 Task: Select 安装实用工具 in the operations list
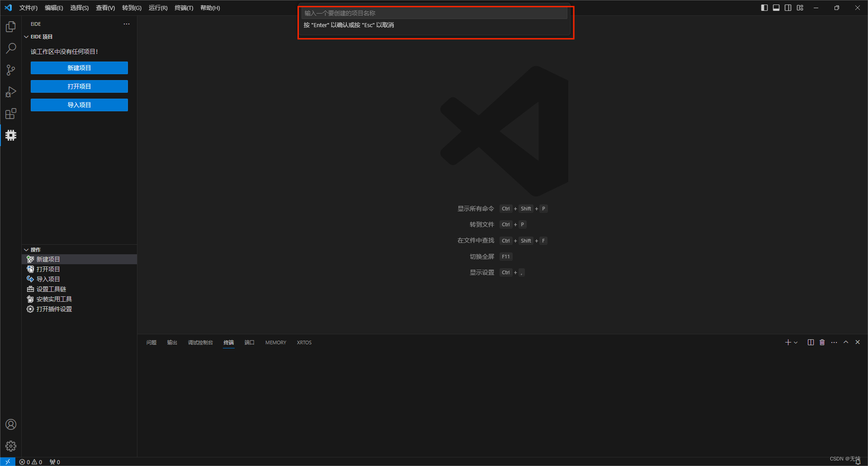(79, 299)
